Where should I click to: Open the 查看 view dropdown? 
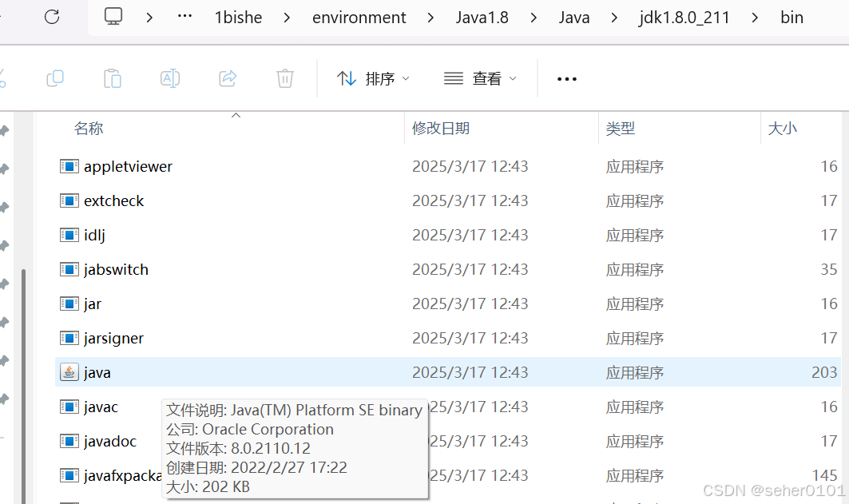[x=480, y=79]
